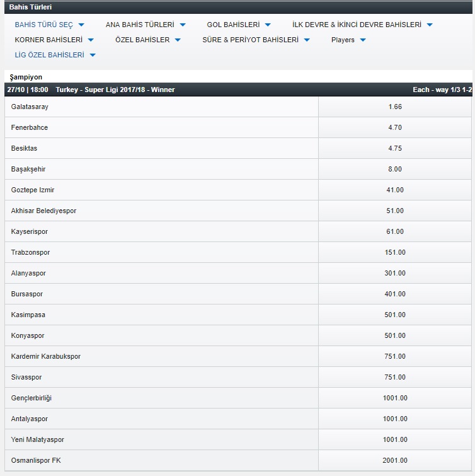Select Trabzonspor odds 151.00
The height and width of the screenshot is (476, 475).
click(395, 252)
